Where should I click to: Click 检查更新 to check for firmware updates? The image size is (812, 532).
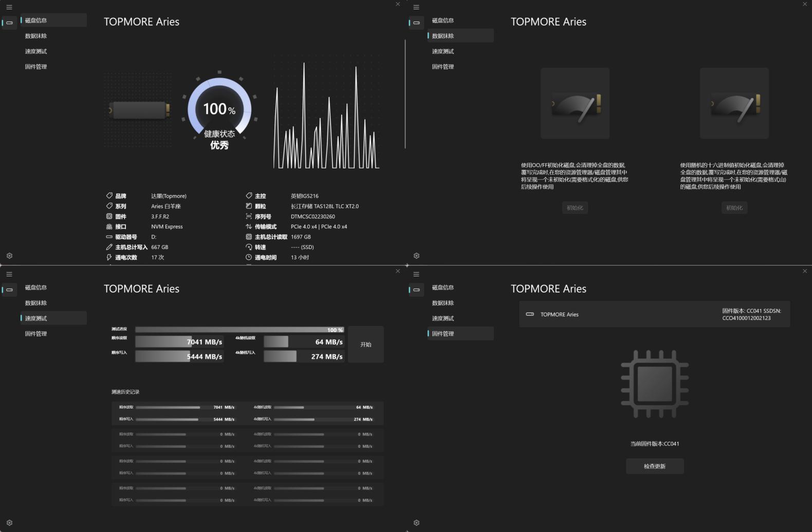pos(654,466)
